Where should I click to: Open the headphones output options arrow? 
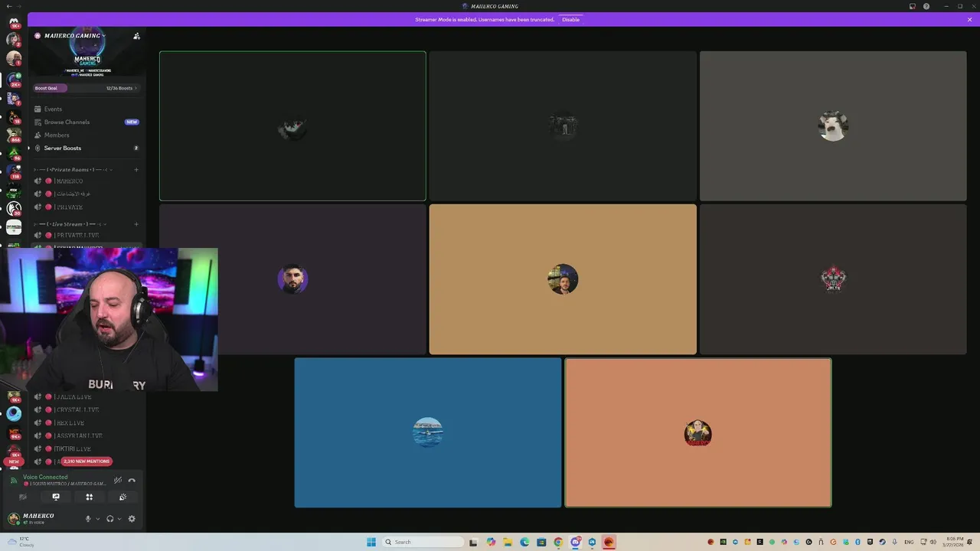click(x=119, y=519)
